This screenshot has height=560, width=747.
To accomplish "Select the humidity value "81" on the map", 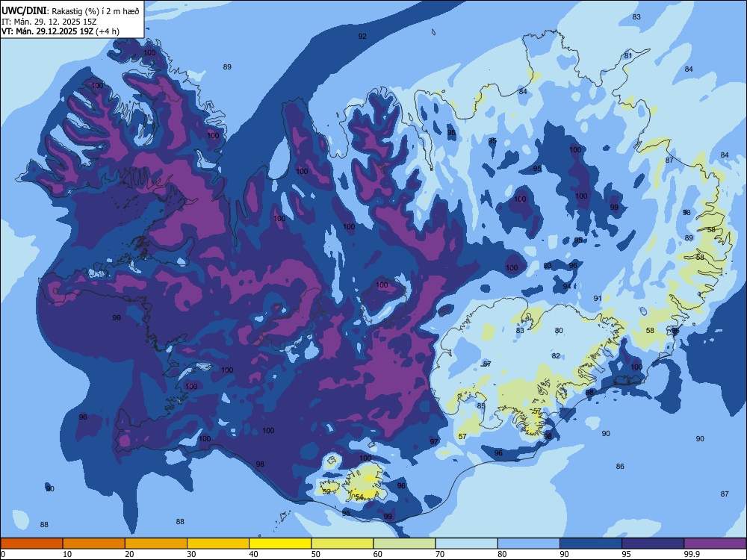I will [x=628, y=56].
